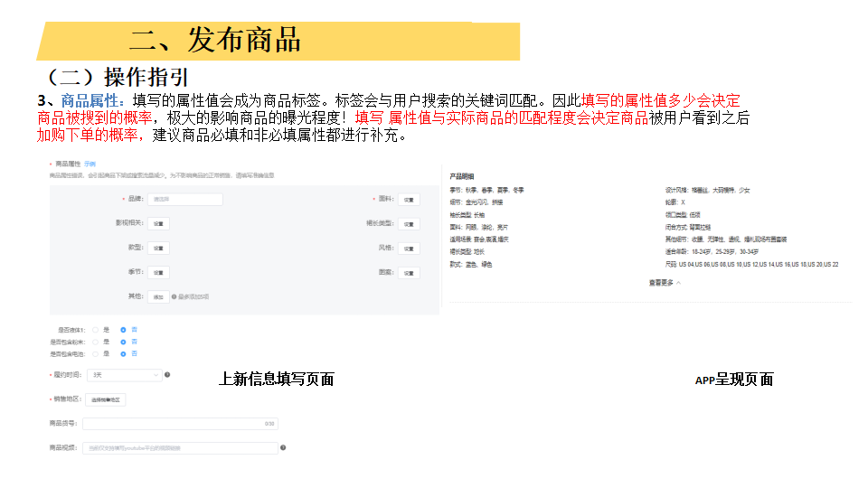
Task: Open the 示例 link beside 商品属性
Action: [90, 164]
